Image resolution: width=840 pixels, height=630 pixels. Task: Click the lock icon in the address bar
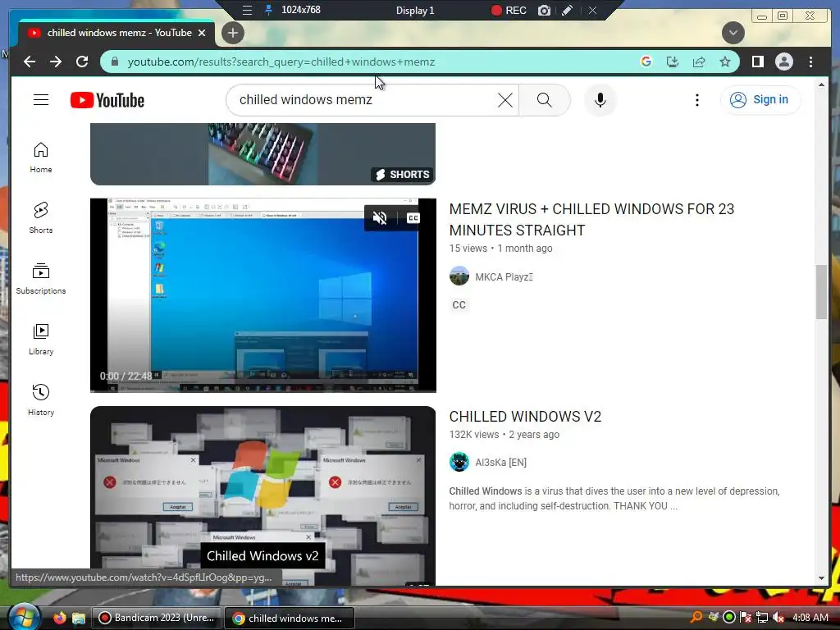tap(115, 62)
